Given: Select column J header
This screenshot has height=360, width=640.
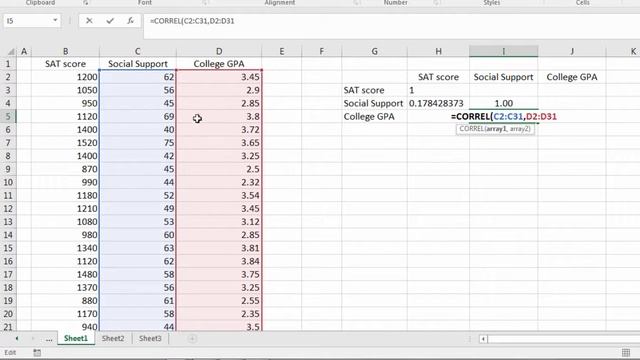Looking at the screenshot, I should coord(572,51).
